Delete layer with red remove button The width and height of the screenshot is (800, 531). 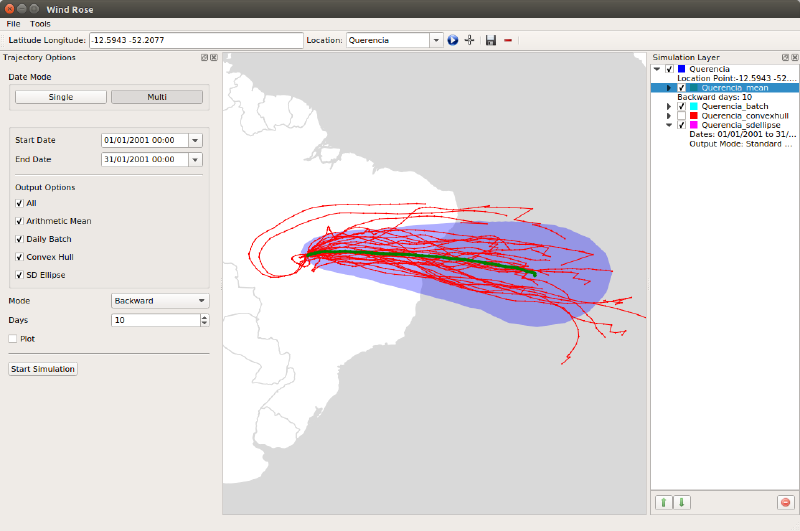[x=785, y=502]
